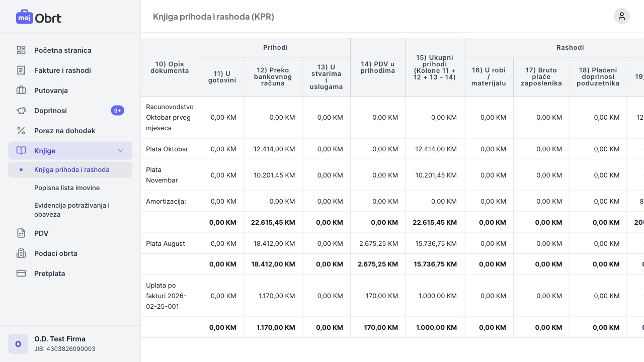The image size is (644, 362).
Task: Open the user profile icon
Action: [x=621, y=16]
